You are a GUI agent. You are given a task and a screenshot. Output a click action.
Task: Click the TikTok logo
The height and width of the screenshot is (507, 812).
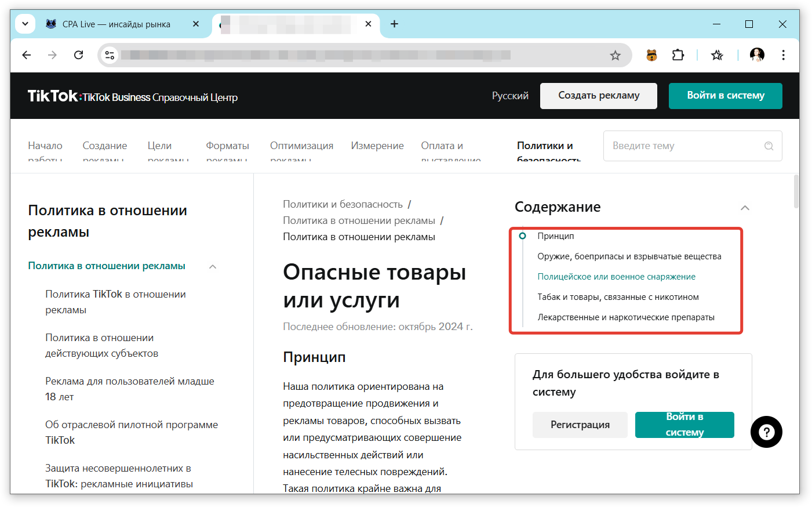53,96
